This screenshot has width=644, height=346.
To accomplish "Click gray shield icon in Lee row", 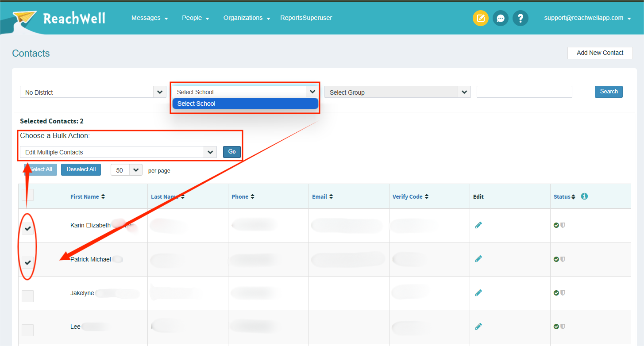I will pyautogui.click(x=563, y=327).
